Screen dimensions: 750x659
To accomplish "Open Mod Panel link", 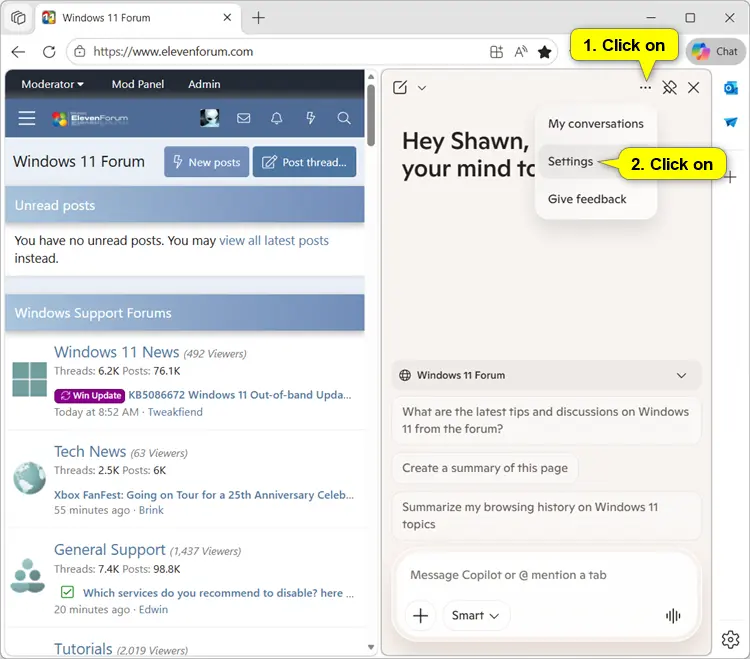I will click(x=138, y=84).
